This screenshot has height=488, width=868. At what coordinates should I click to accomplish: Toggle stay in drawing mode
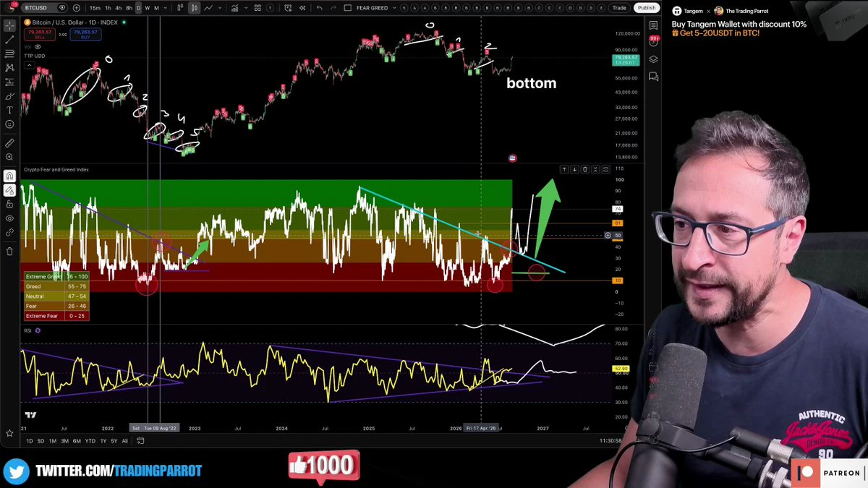[9, 190]
